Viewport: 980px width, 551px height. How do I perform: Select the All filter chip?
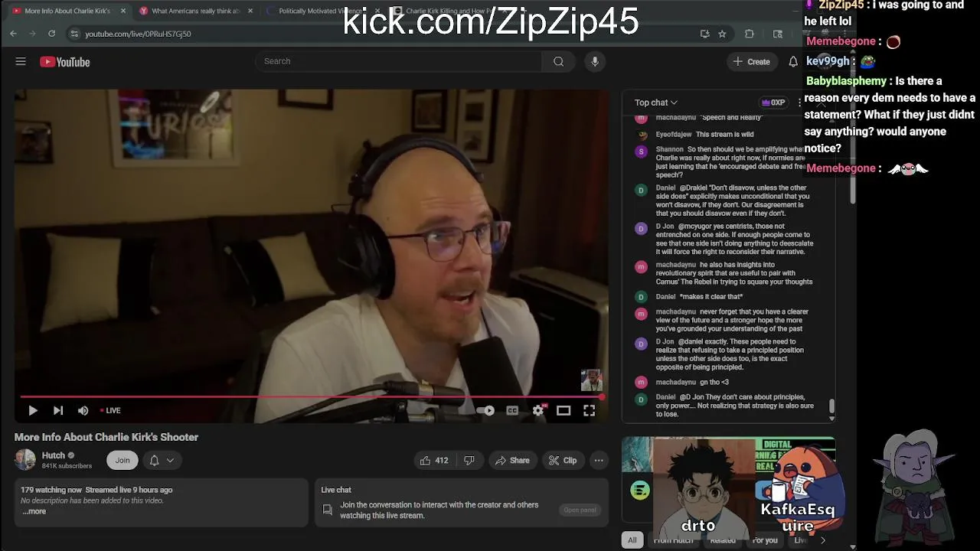pyautogui.click(x=632, y=540)
